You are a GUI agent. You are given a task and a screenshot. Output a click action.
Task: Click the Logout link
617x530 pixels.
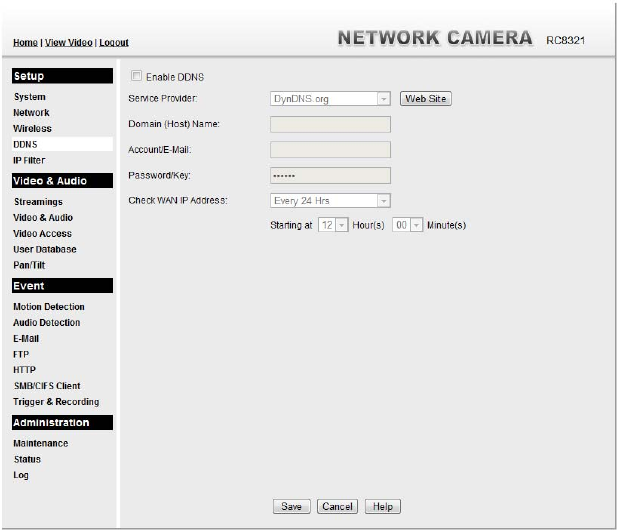[114, 42]
